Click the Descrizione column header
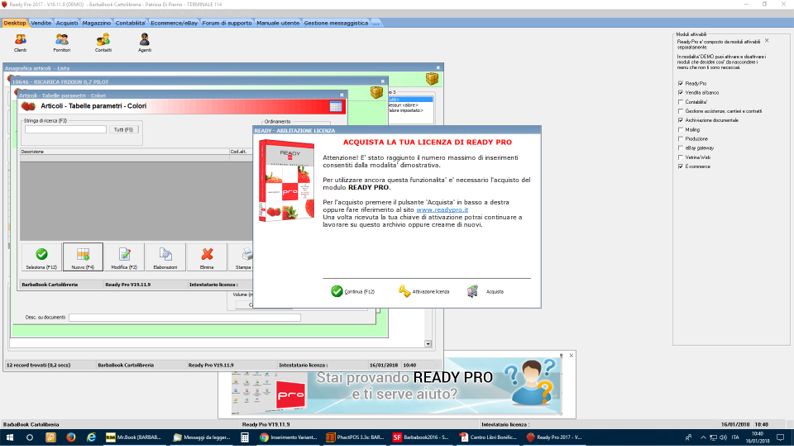 (124, 151)
